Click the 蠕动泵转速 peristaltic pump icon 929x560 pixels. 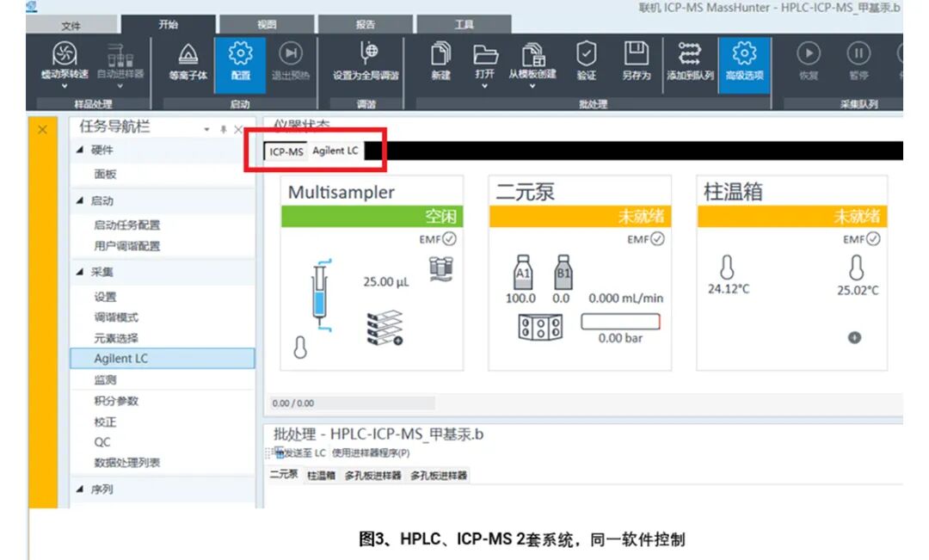click(65, 54)
